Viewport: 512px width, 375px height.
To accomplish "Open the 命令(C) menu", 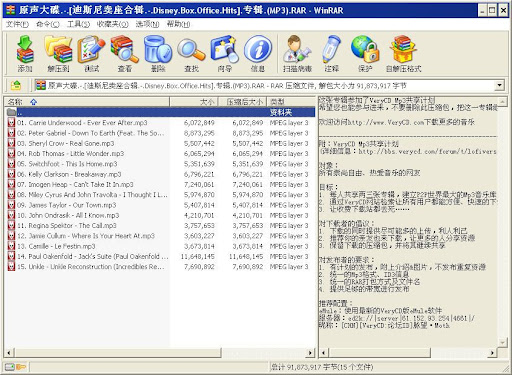I will click(x=48, y=24).
